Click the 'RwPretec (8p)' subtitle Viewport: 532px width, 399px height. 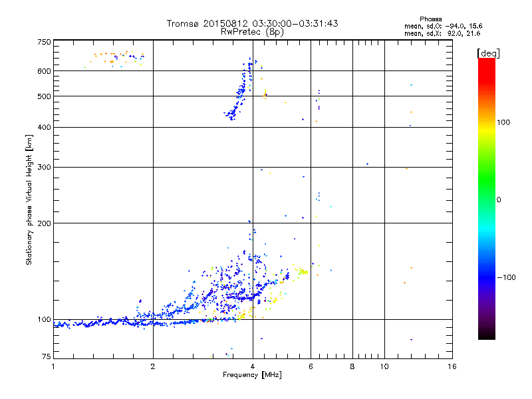point(252,32)
